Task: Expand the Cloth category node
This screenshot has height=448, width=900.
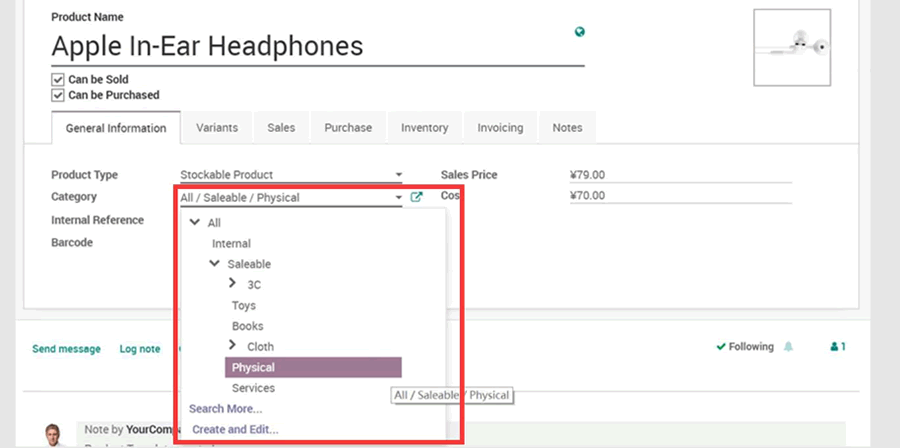Action: (x=233, y=346)
